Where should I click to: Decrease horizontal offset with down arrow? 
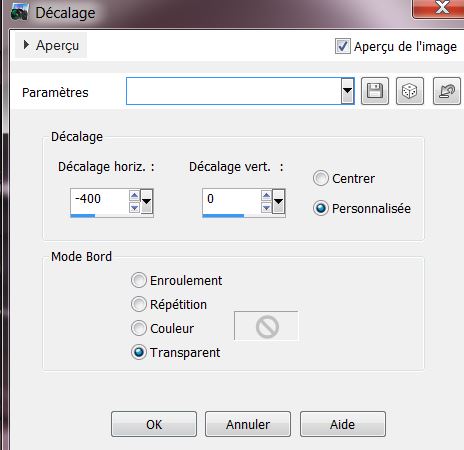pyautogui.click(x=134, y=208)
